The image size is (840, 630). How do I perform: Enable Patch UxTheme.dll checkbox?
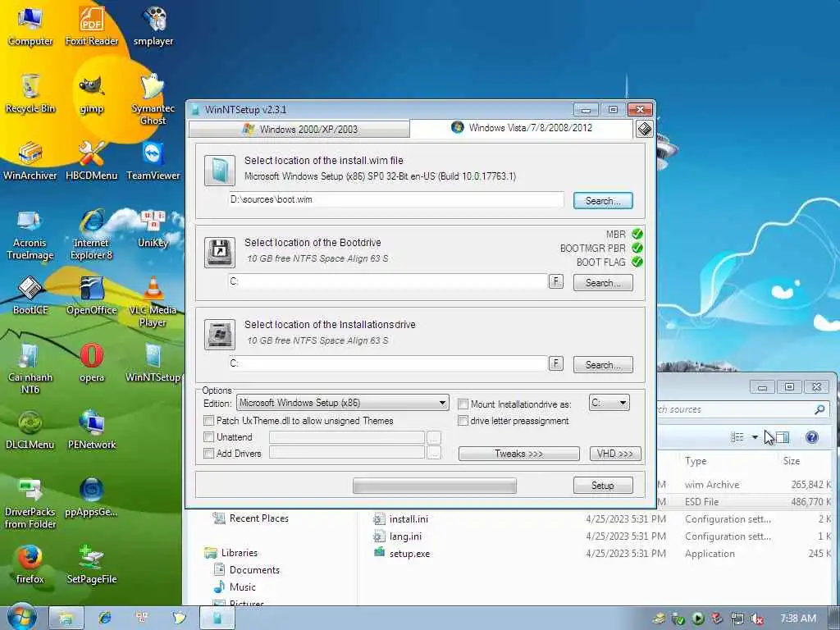209,421
